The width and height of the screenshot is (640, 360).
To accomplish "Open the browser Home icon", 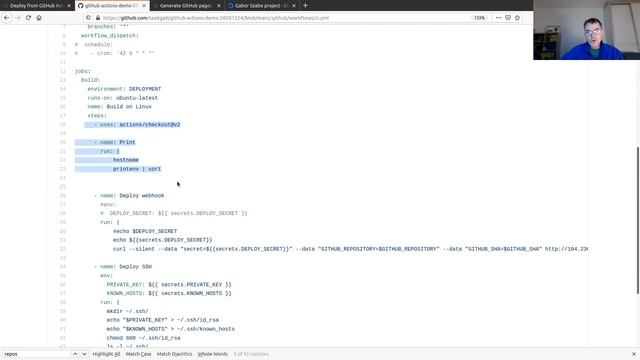I will coord(39,18).
